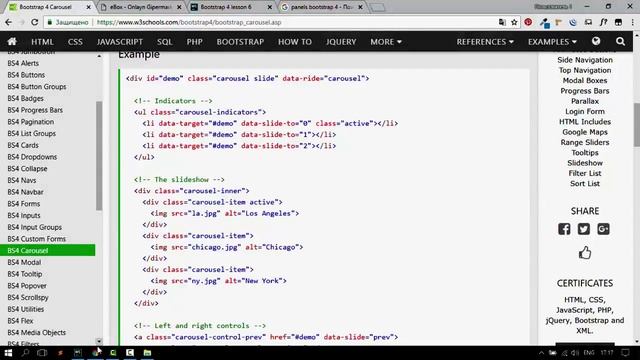Viewport: 640px width, 360px height.
Task: Open the CSS tutorial menu item
Action: pos(75,42)
